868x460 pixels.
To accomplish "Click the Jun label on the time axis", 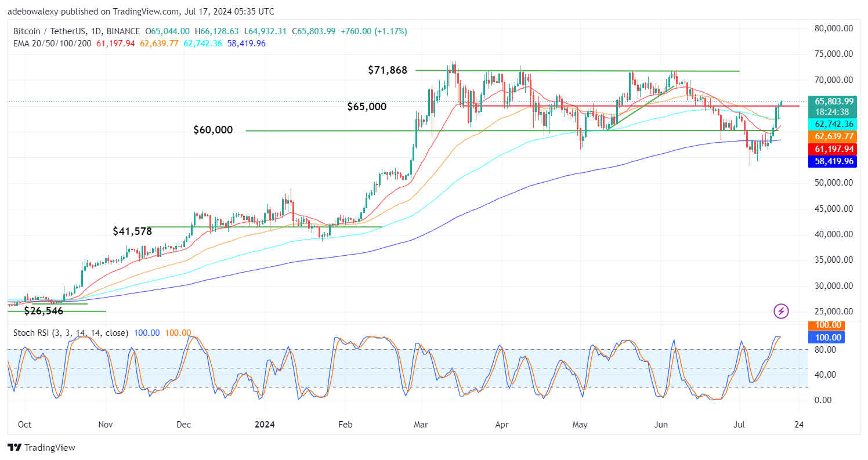I will click(x=660, y=424).
